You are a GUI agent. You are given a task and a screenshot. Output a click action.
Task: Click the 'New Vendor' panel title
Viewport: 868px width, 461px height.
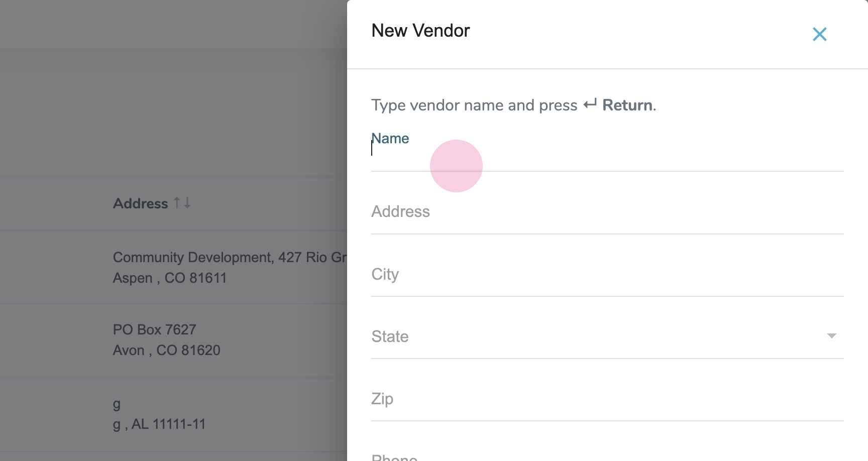tap(420, 31)
